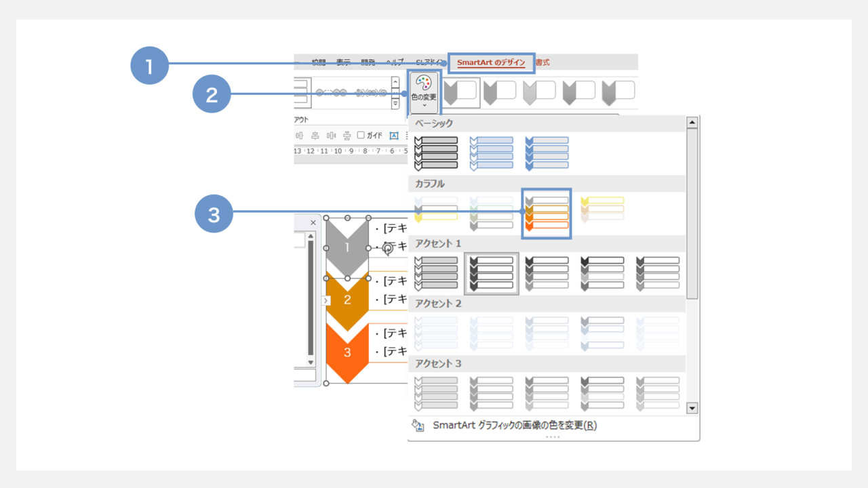Choose the third, lightest SmartArt style thumbnail

pyautogui.click(x=540, y=93)
